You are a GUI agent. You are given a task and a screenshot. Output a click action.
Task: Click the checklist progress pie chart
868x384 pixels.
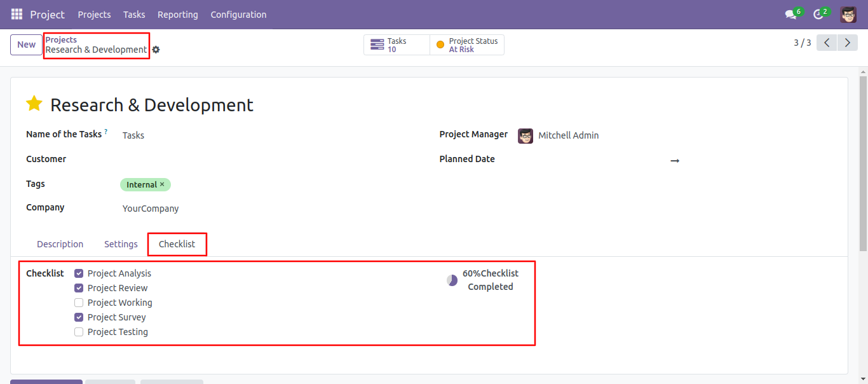(452, 280)
